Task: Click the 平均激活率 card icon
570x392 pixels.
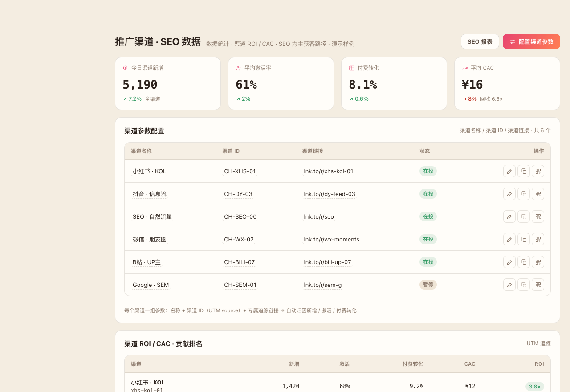Action: coord(239,68)
